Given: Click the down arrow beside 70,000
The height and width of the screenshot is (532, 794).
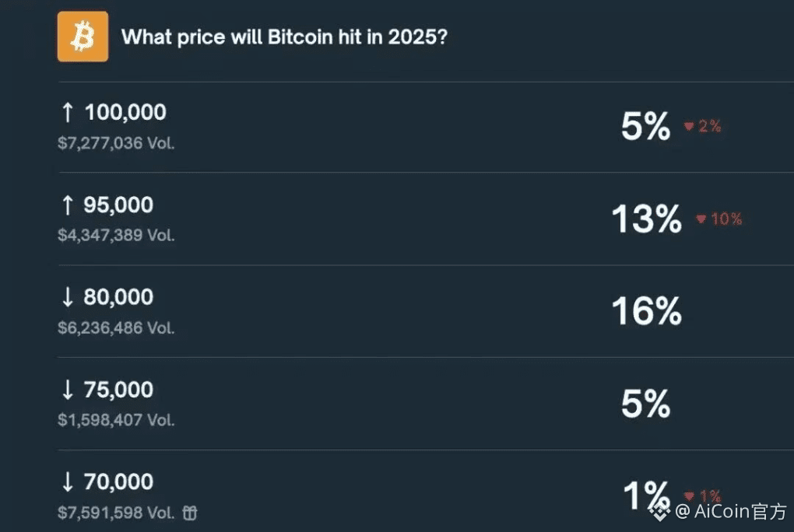Looking at the screenshot, I should click(68, 482).
